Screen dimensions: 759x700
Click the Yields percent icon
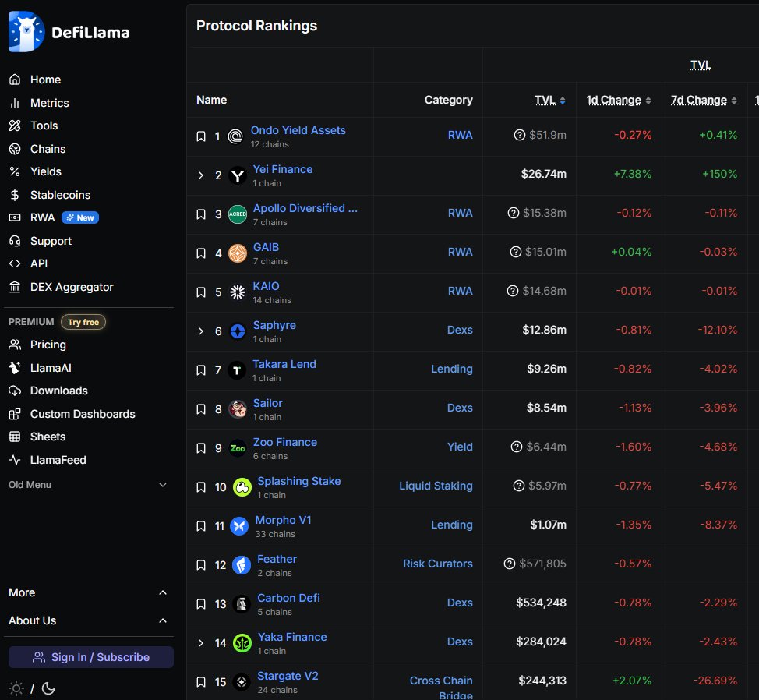coord(15,171)
